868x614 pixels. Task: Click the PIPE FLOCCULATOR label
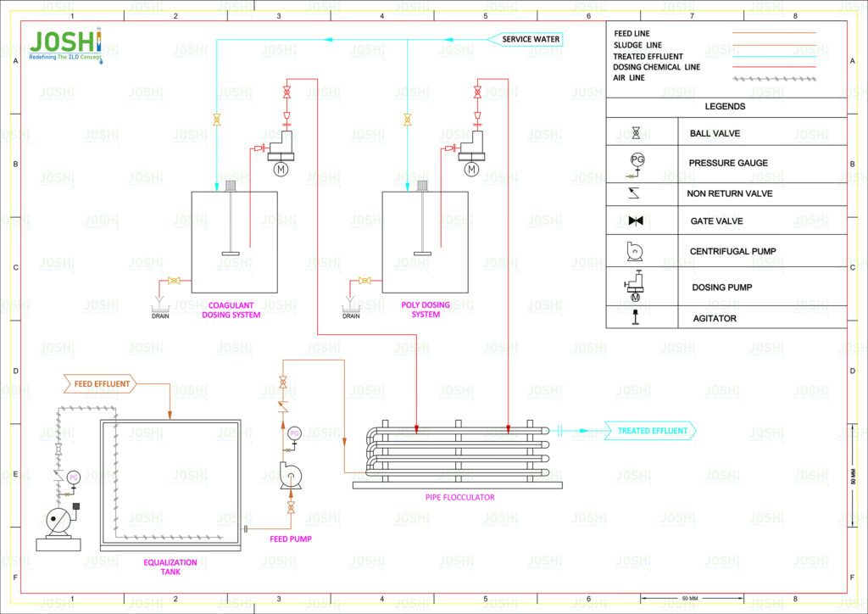click(x=461, y=497)
